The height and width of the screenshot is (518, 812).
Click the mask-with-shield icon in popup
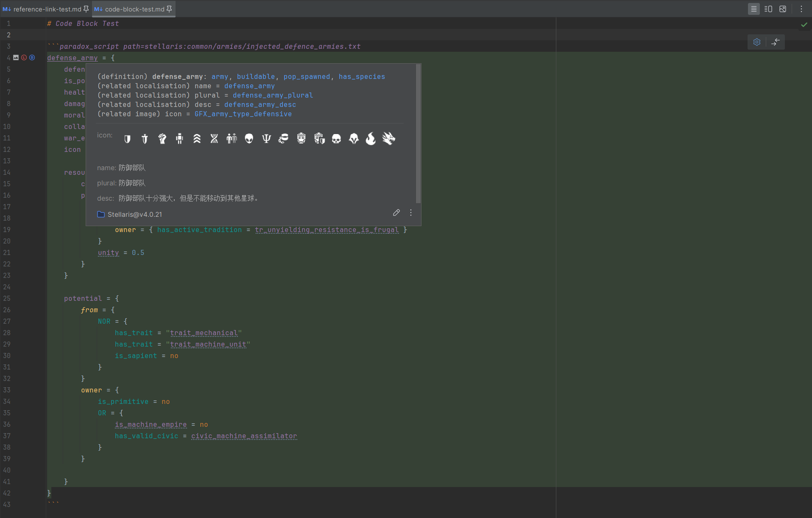point(319,139)
